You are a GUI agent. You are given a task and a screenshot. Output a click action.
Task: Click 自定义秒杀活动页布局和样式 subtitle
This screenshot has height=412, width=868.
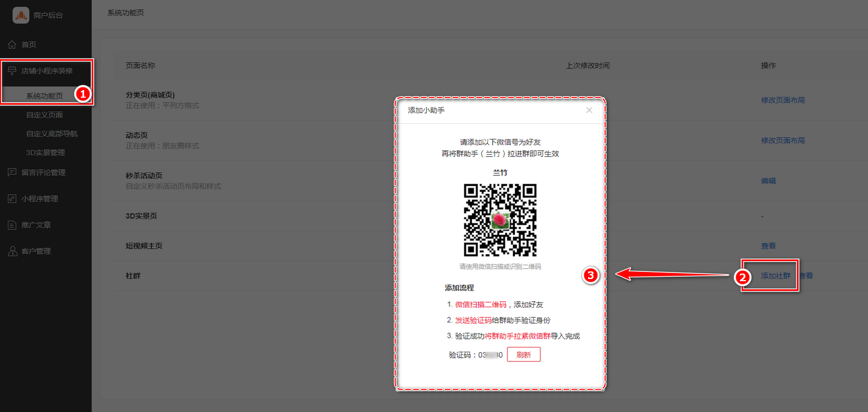pyautogui.click(x=173, y=186)
